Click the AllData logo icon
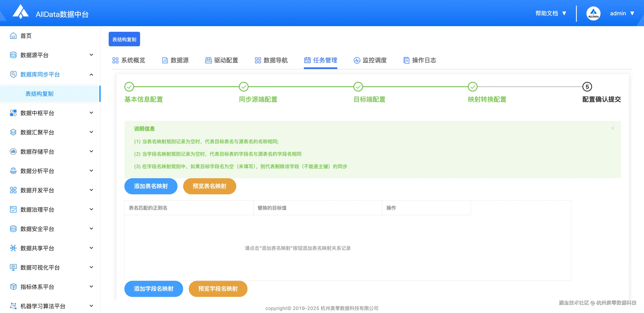The image size is (644, 313). pyautogui.click(x=21, y=12)
